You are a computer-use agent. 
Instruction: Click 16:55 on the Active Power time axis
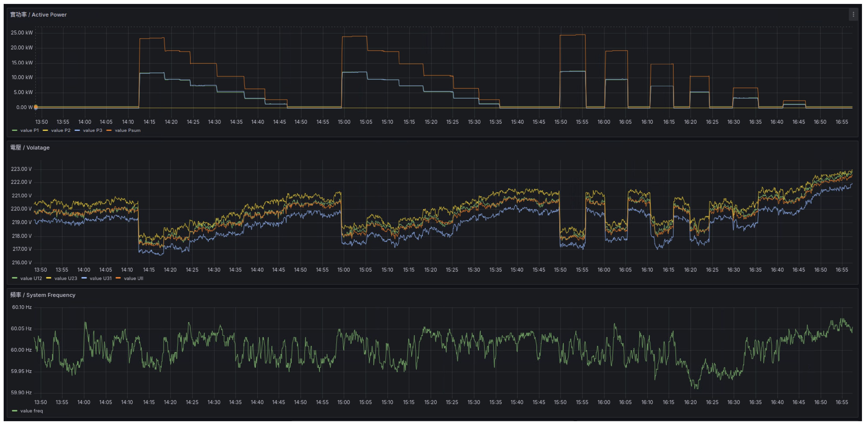[x=842, y=122]
